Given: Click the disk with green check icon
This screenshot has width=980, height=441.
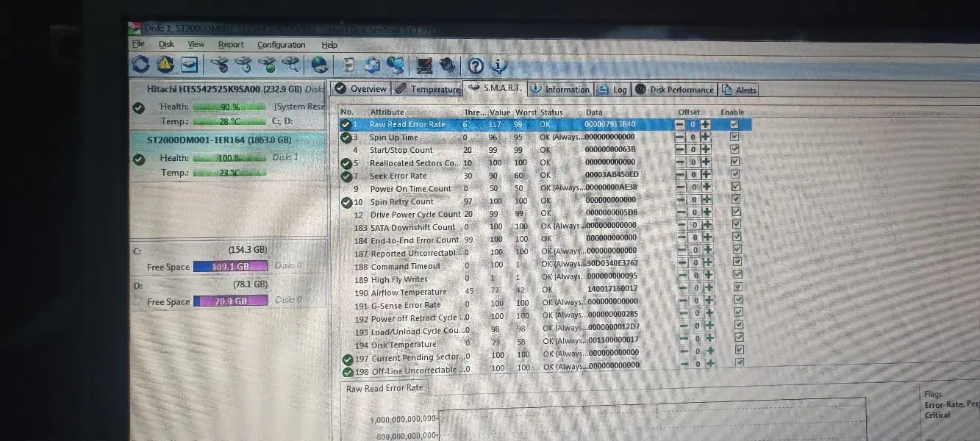Looking at the screenshot, I should pos(267,65).
